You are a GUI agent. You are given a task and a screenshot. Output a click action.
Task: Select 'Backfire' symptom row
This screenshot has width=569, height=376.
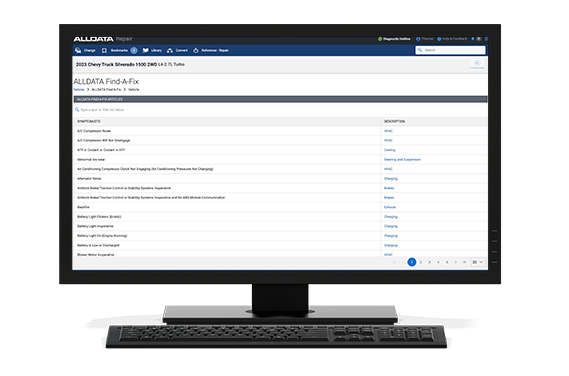click(280, 207)
